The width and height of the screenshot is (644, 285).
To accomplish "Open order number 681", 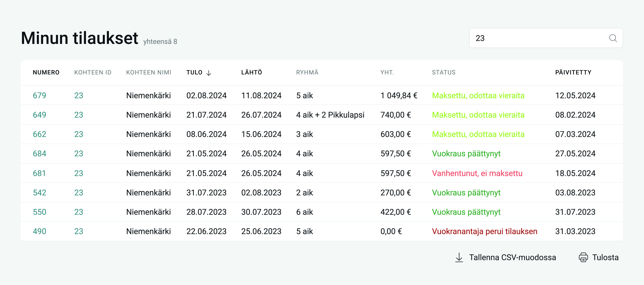I will (40, 173).
